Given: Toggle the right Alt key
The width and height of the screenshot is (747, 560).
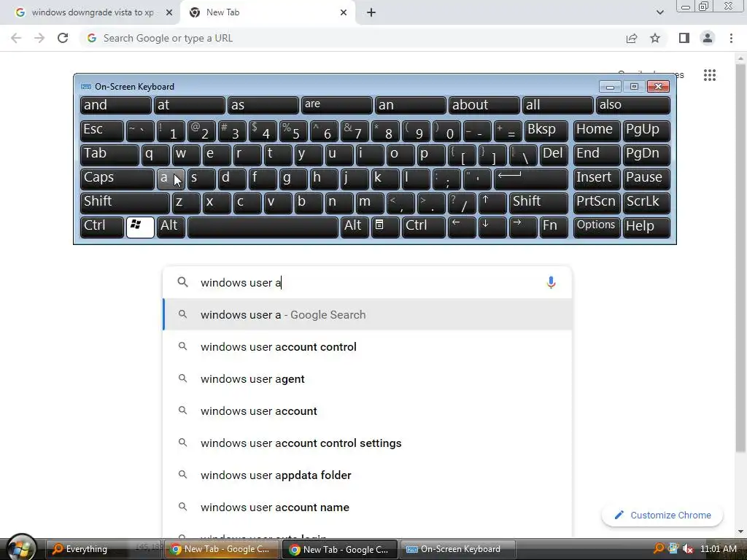Looking at the screenshot, I should (x=355, y=227).
